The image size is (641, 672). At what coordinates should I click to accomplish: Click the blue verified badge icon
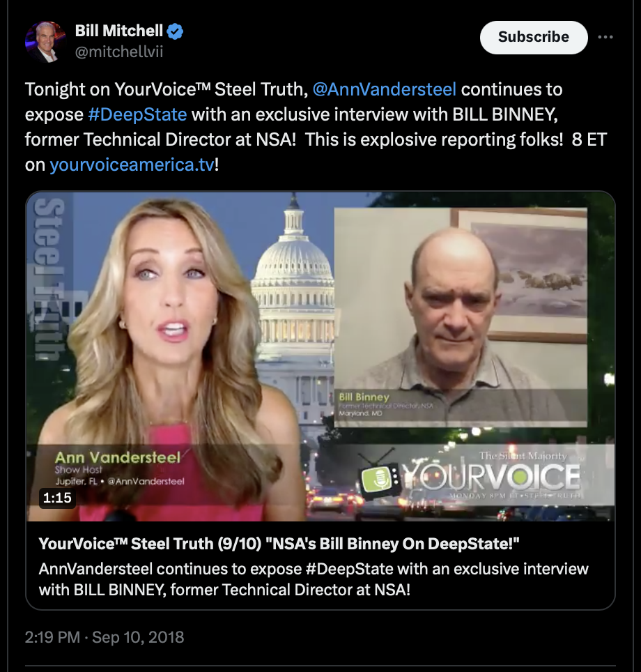(x=175, y=31)
